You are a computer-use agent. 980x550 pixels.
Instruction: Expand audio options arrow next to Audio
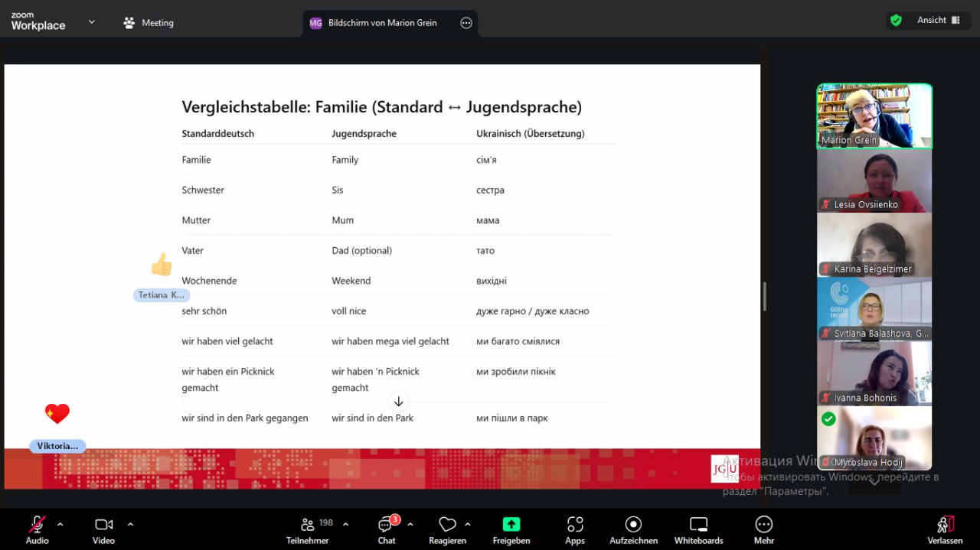click(60, 524)
